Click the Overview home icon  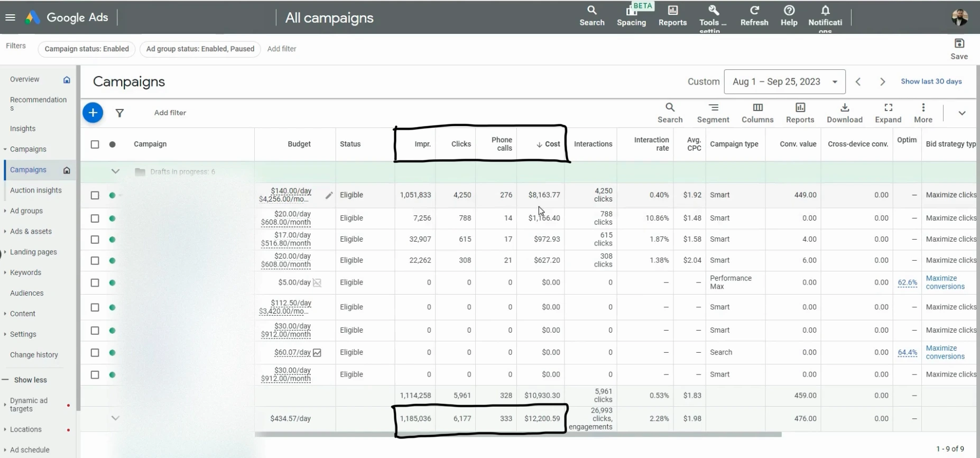(x=67, y=79)
